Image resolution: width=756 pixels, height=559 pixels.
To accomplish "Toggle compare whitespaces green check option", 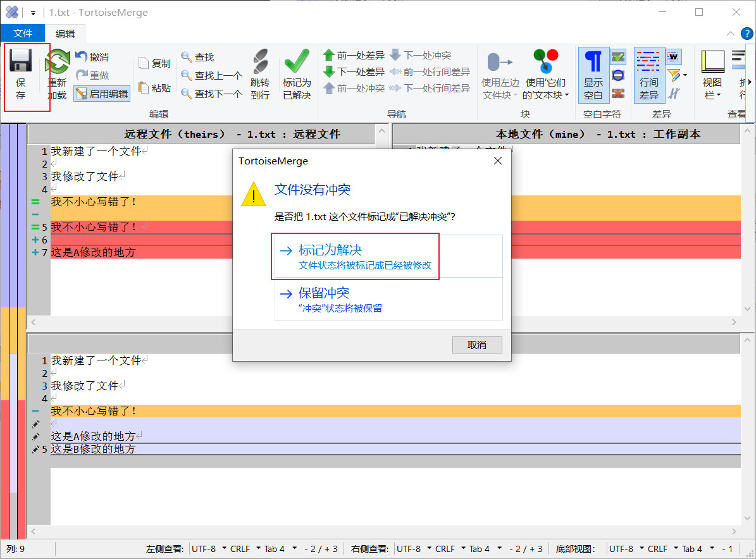I will pyautogui.click(x=618, y=57).
